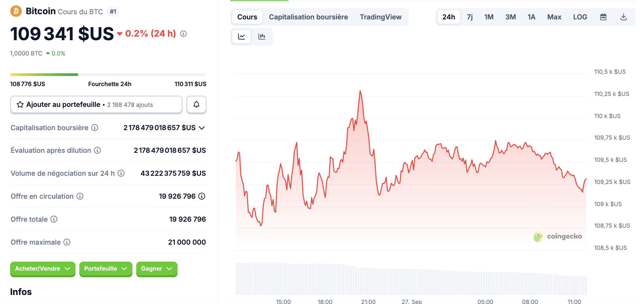Click the 24h low 108 776 $US
This screenshot has width=644, height=304.
tap(28, 84)
